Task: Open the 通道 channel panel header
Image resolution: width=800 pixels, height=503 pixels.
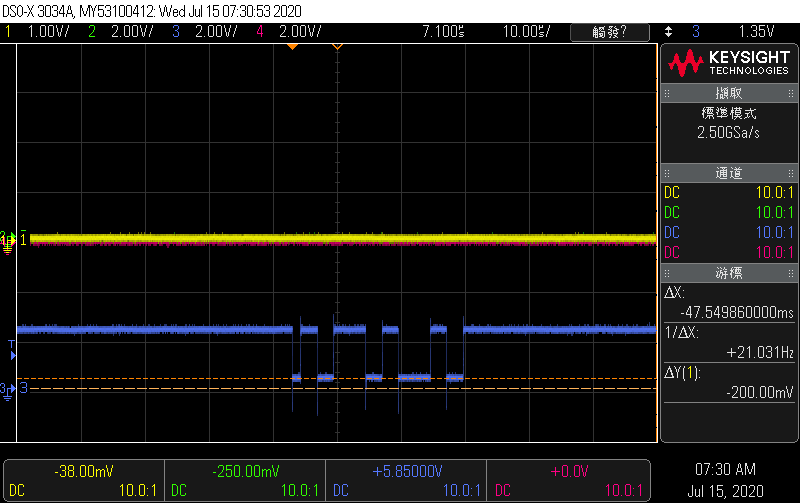Action: (x=729, y=173)
